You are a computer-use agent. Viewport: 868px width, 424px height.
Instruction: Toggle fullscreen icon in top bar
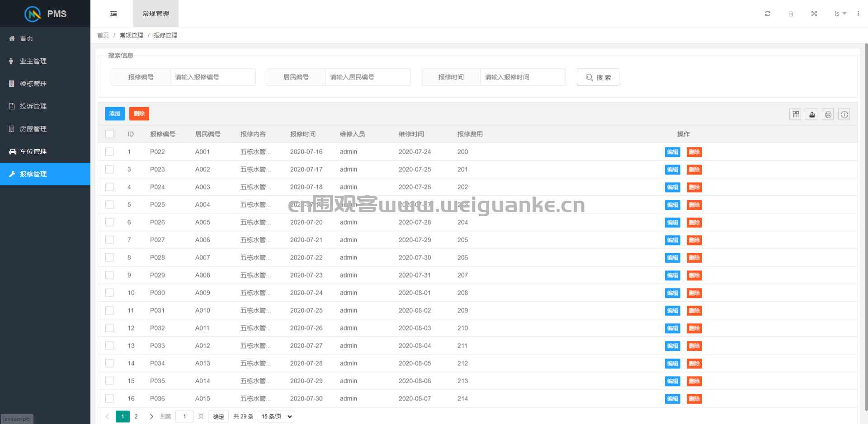click(814, 14)
